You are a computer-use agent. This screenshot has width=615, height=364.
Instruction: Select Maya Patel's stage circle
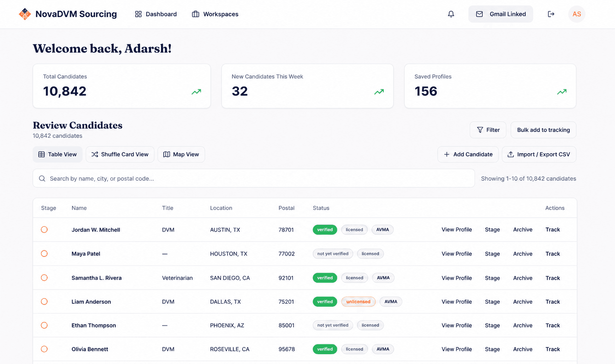click(x=44, y=253)
